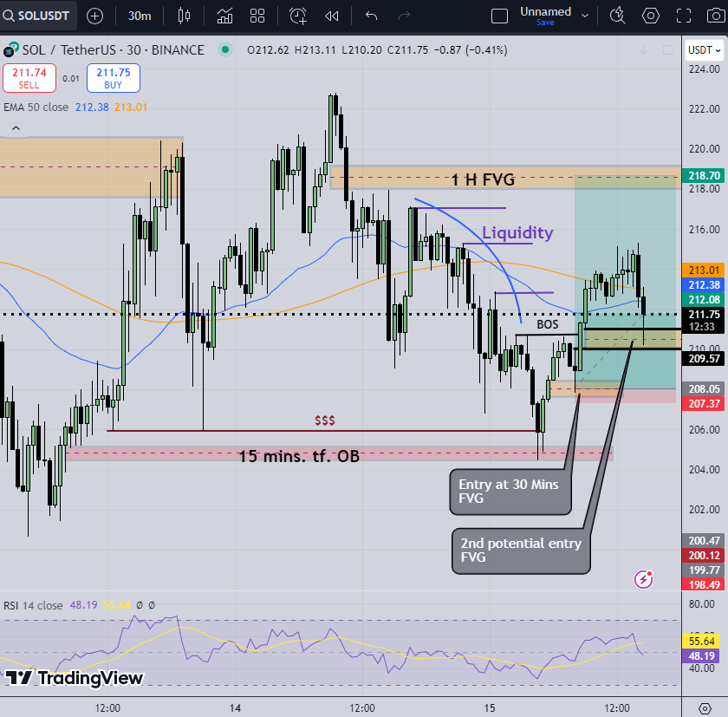This screenshot has height=717, width=728.
Task: Create an alert with clock-plus icon
Action: (297, 16)
